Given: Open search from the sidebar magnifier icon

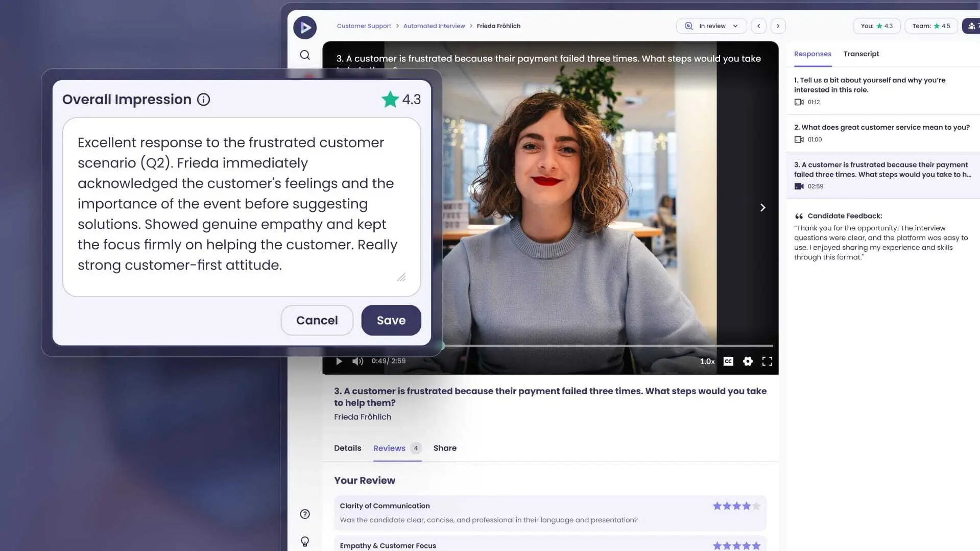Looking at the screenshot, I should click(305, 55).
